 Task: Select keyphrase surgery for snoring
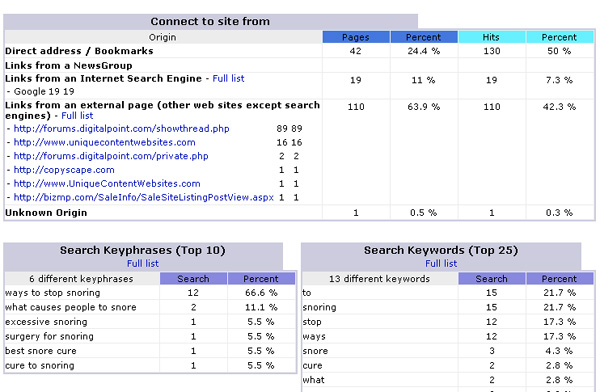tap(49, 336)
